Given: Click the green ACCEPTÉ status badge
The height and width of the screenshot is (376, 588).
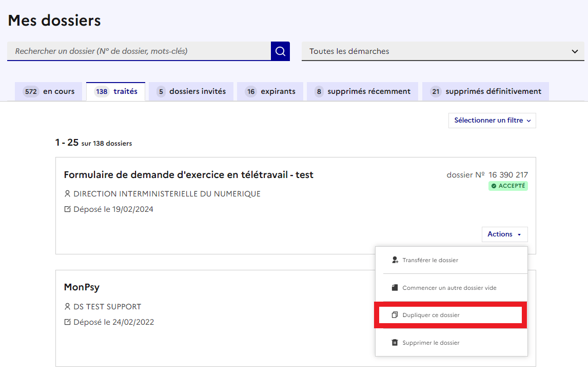Looking at the screenshot, I should [508, 186].
